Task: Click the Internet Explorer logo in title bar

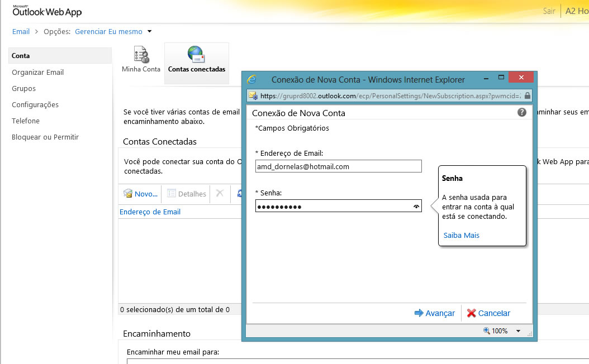Action: [x=252, y=79]
